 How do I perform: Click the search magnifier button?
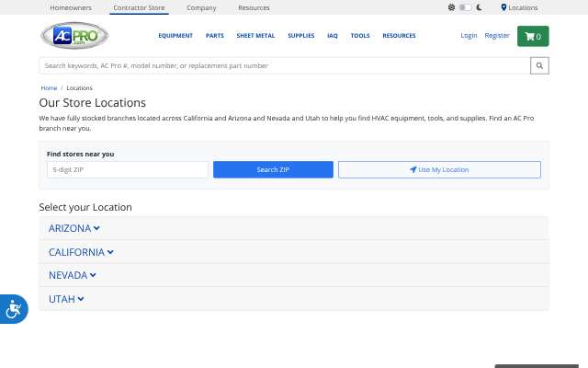tap(539, 65)
